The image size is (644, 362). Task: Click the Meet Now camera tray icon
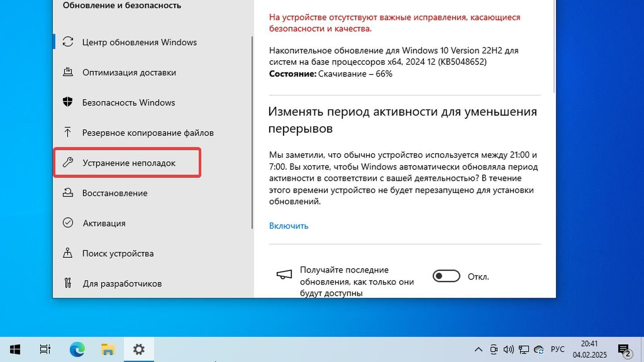pos(493,349)
